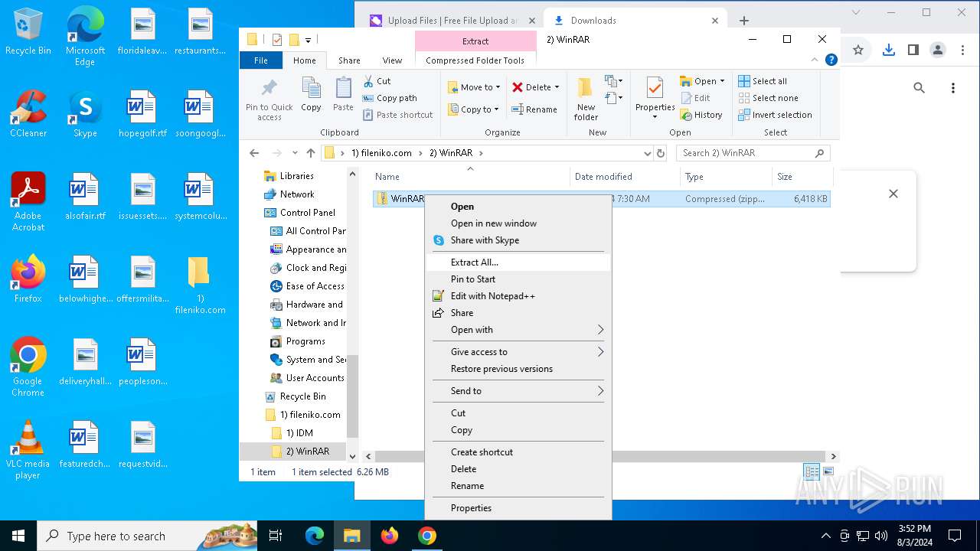Screen dimensions: 980x551
Task: Select Libraries in the navigation tree
Action: [x=296, y=176]
